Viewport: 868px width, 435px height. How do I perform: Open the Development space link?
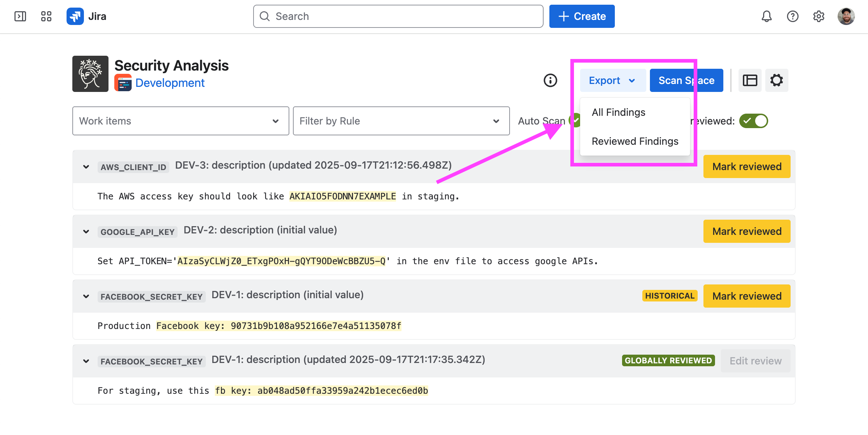pyautogui.click(x=170, y=83)
